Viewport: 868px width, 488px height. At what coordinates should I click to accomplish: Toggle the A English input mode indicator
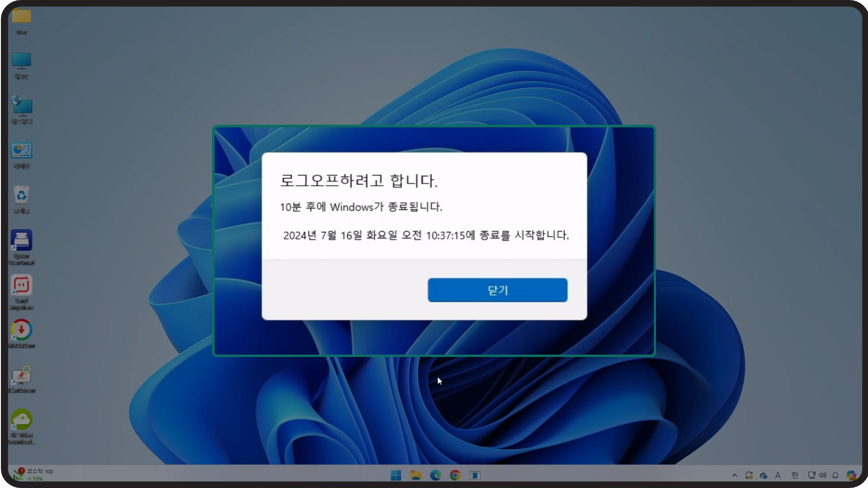(778, 475)
